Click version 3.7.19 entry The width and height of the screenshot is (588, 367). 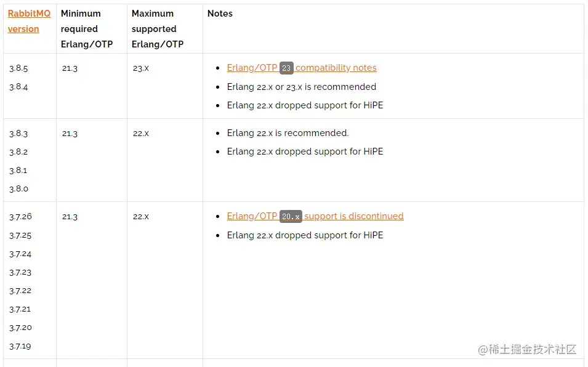(x=20, y=346)
